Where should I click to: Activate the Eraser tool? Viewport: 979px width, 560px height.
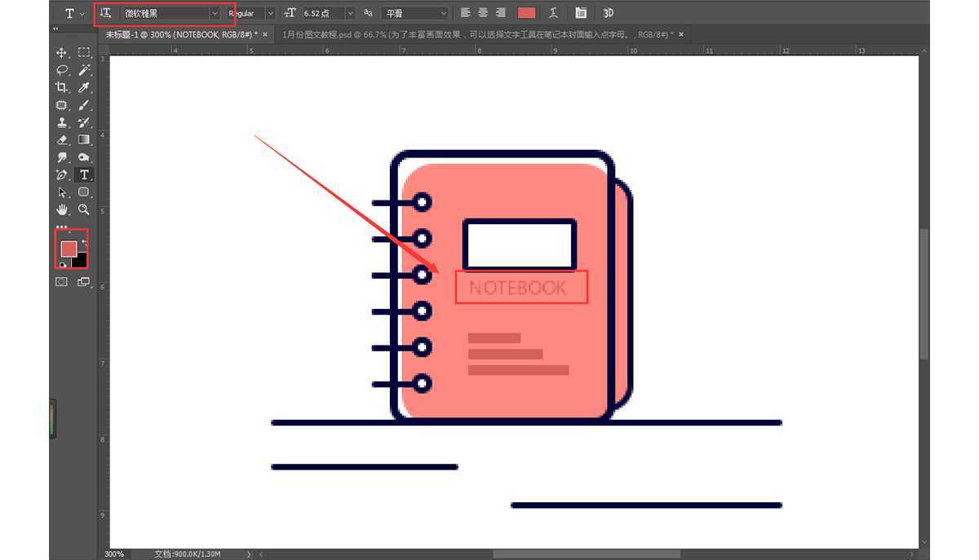point(61,140)
